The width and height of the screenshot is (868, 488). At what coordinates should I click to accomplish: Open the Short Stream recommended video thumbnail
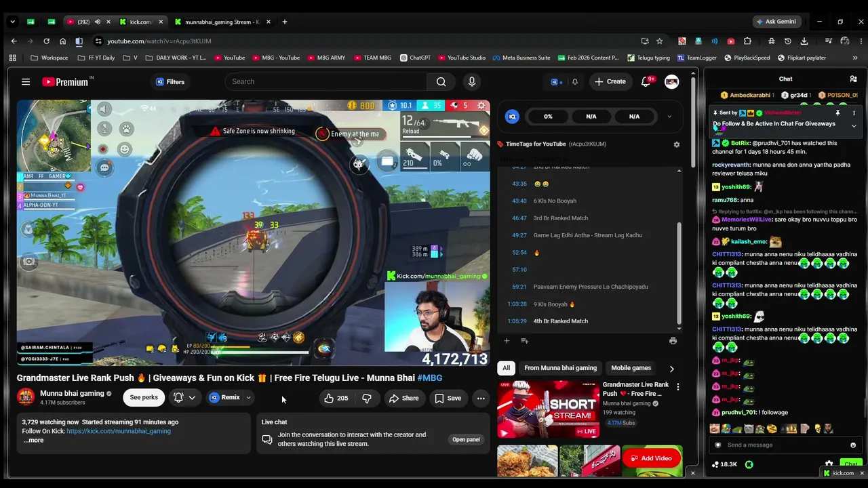pyautogui.click(x=548, y=409)
